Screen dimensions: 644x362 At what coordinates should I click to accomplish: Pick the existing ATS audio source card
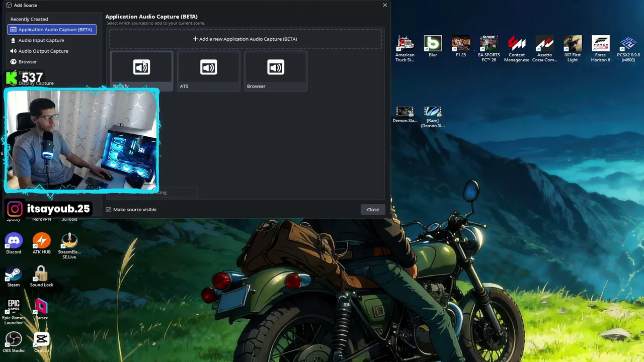pos(208,71)
